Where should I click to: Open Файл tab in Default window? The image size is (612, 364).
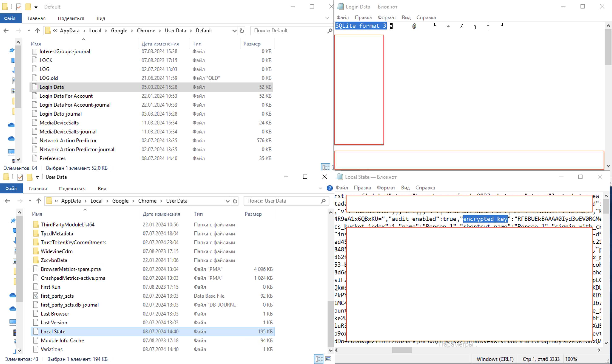pyautogui.click(x=10, y=18)
